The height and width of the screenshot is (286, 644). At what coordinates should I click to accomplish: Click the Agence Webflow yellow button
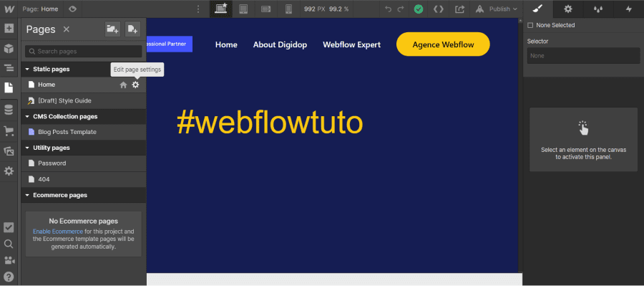[x=443, y=44]
